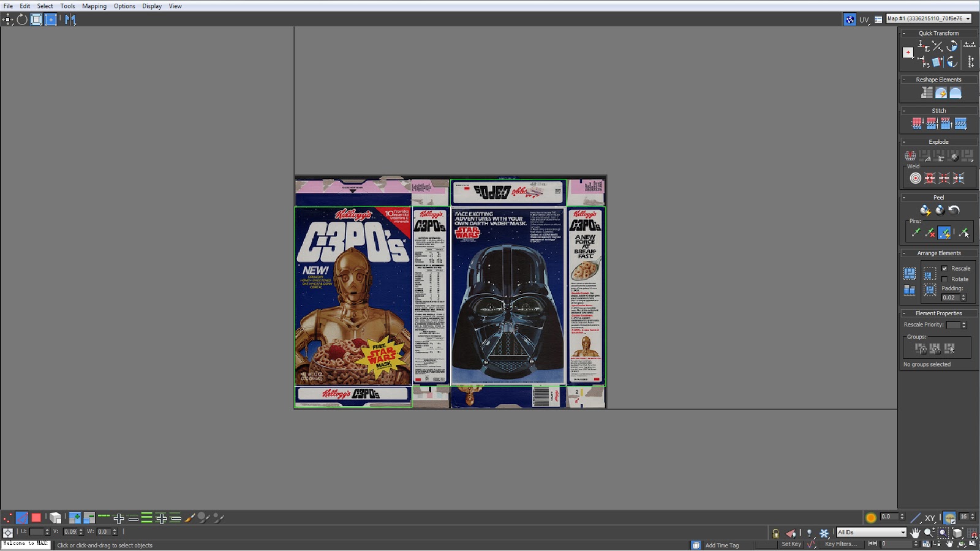
Task: Click the Straighten Selection icon
Action: 927,92
